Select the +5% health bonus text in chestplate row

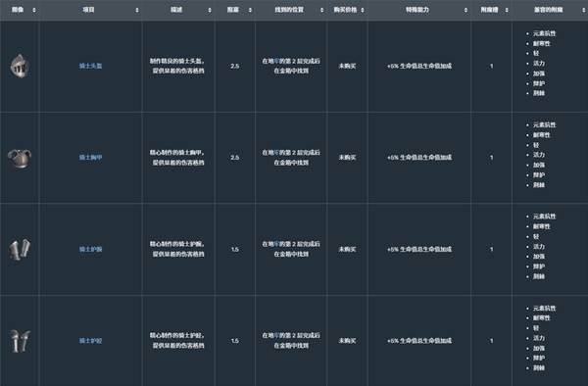(x=419, y=158)
